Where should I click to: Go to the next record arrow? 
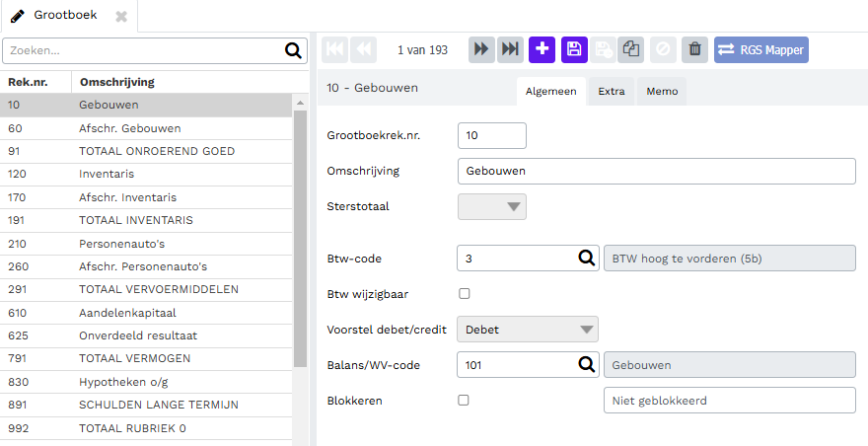click(x=481, y=50)
